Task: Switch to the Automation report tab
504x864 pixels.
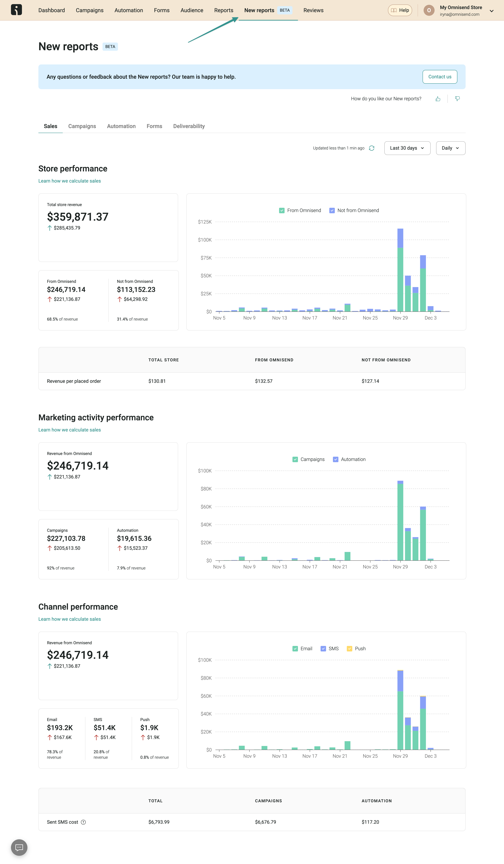Action: [x=121, y=126]
